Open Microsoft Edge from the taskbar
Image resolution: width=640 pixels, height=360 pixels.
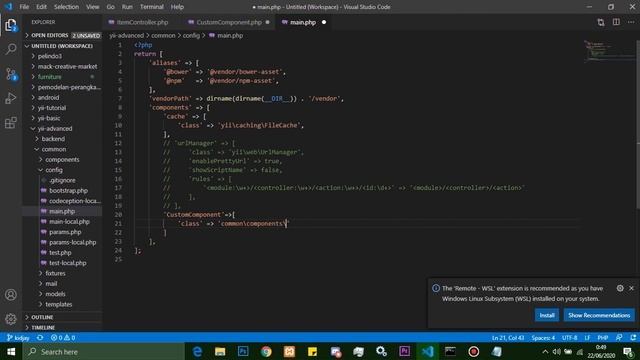click(197, 351)
